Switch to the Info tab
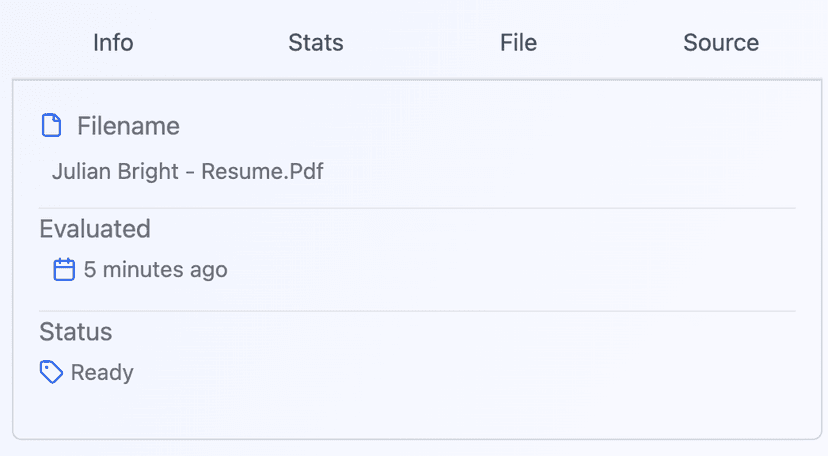828x456 pixels. coord(113,43)
